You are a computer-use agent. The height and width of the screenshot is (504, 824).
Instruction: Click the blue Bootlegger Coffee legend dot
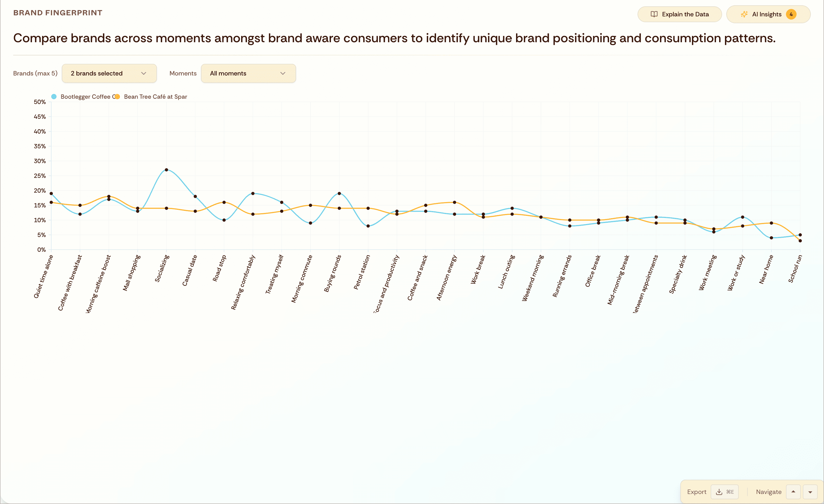pos(54,97)
